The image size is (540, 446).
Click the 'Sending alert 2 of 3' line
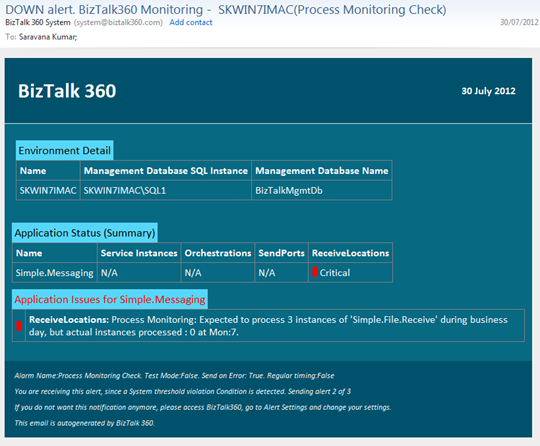coord(183,391)
